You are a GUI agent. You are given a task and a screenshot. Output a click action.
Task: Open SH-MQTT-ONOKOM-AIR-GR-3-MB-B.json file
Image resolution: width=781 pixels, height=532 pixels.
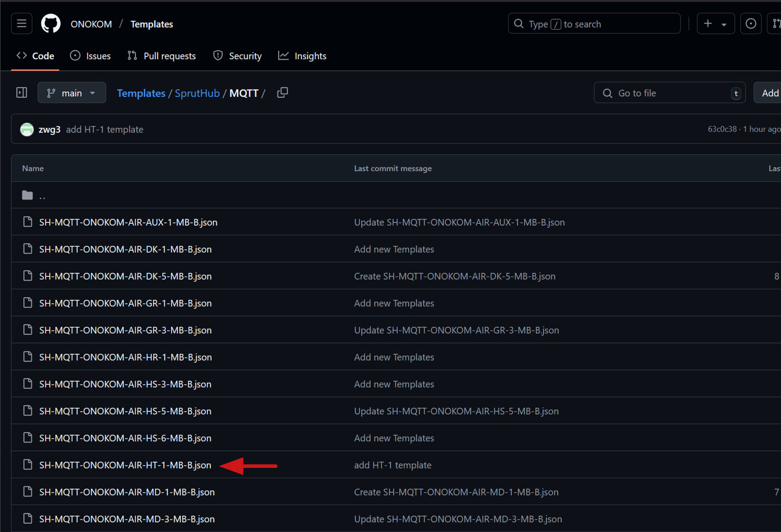click(125, 331)
